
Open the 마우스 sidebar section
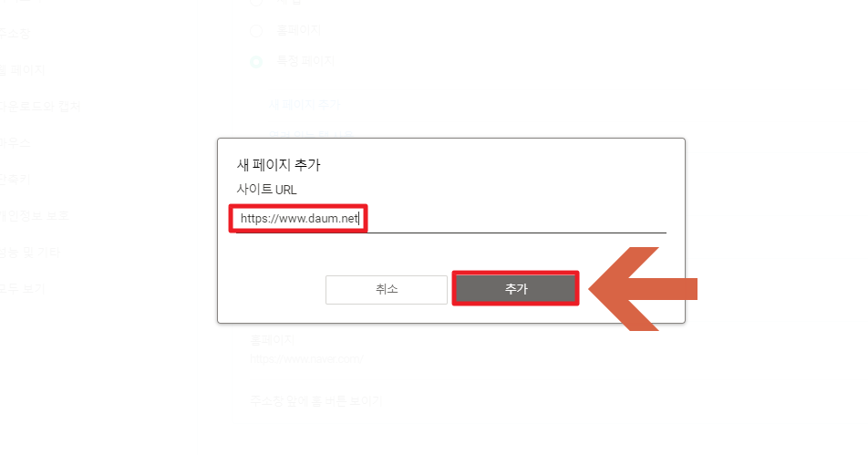(15, 143)
